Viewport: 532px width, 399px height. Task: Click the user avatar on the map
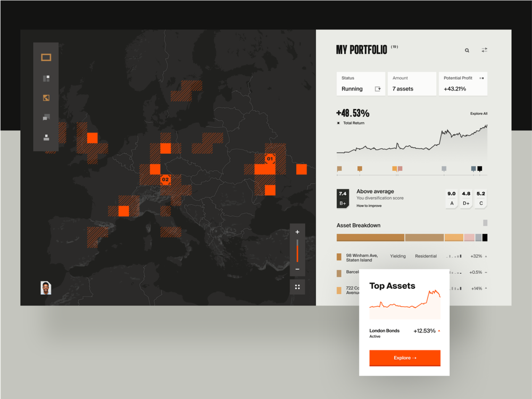(46, 289)
